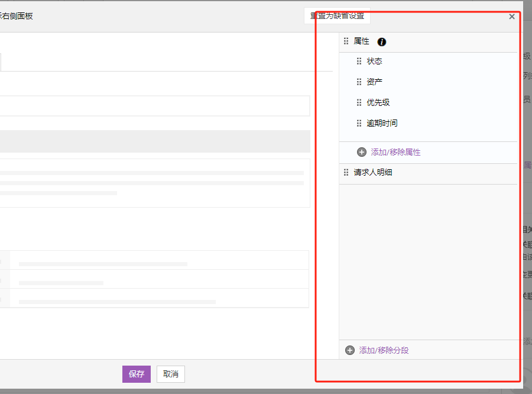Click the info icon next to 属性
The height and width of the screenshot is (394, 532).
[382, 42]
